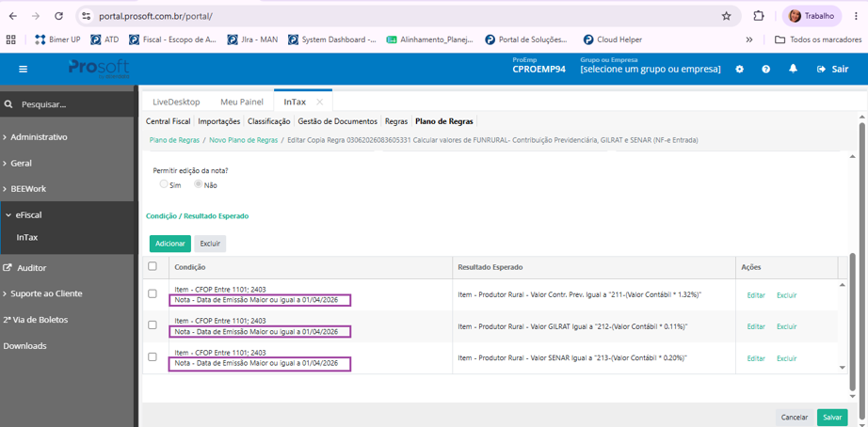Check the first condition row checkbox
Viewport: 868px width, 427px height.
[x=153, y=293]
